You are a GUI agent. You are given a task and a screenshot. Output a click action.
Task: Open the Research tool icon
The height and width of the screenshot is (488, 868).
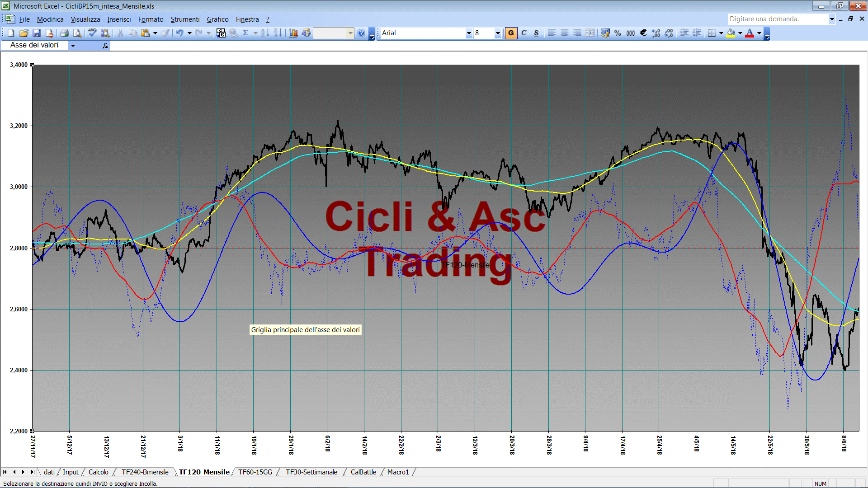[x=105, y=33]
